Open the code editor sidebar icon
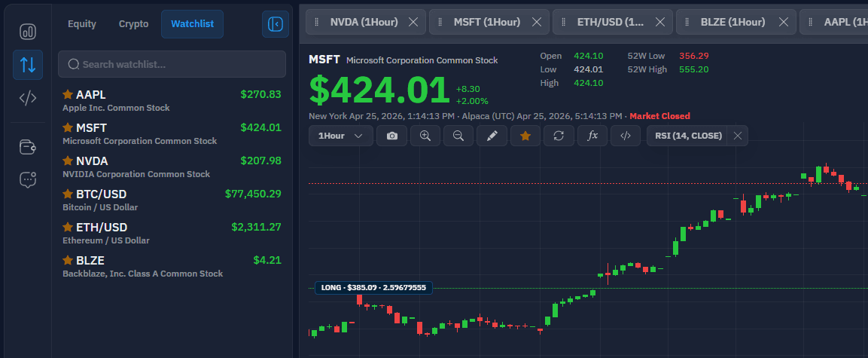The width and height of the screenshot is (868, 358). tap(28, 98)
